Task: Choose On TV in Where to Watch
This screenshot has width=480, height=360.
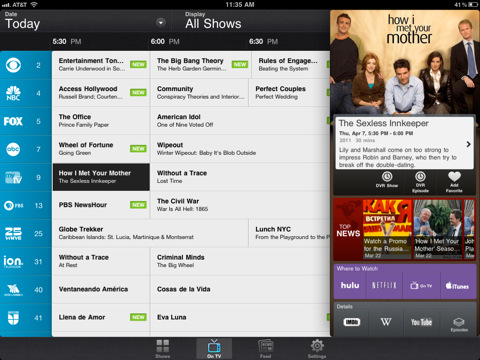Action: click(x=421, y=285)
